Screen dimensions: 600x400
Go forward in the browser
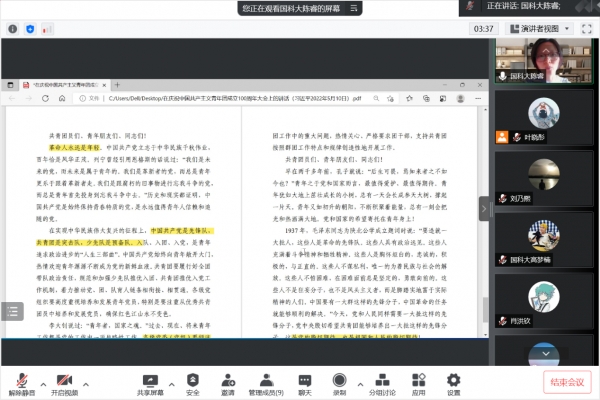coord(29,98)
